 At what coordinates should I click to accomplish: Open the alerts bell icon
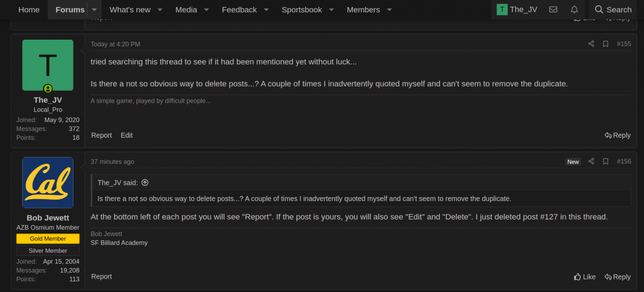click(x=574, y=10)
